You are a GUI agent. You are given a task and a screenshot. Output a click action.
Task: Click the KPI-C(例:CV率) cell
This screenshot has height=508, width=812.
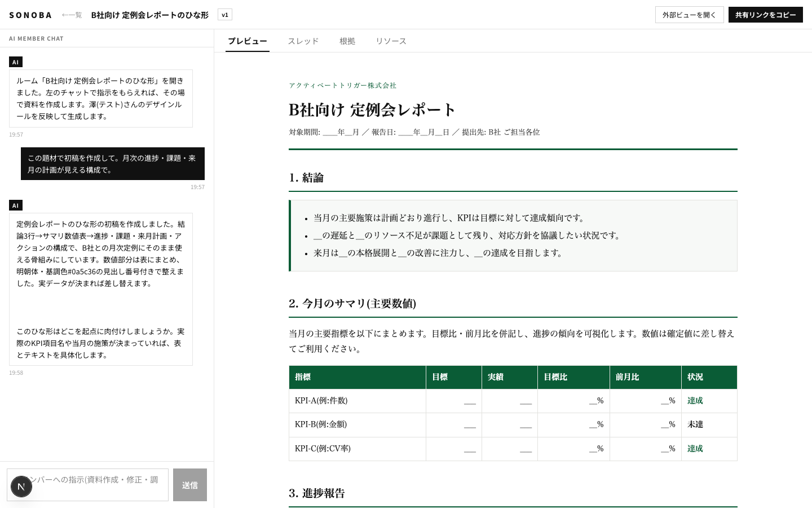coord(358,449)
